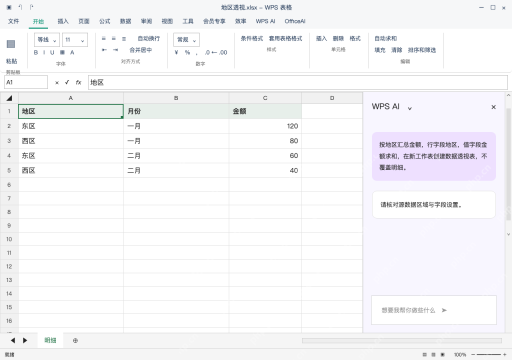Adjust the zoom slider

point(489,355)
